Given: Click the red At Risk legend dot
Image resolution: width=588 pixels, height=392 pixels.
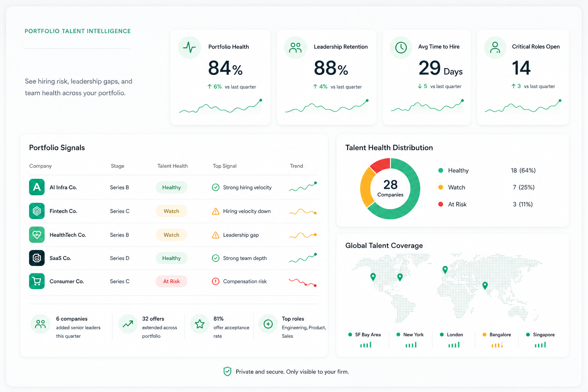Looking at the screenshot, I should click(441, 204).
